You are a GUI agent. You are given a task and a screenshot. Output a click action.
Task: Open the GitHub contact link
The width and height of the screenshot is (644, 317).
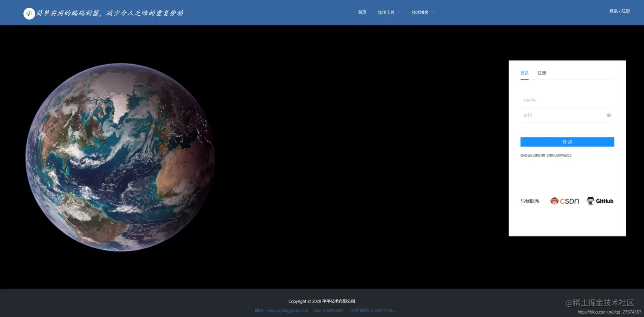point(600,201)
